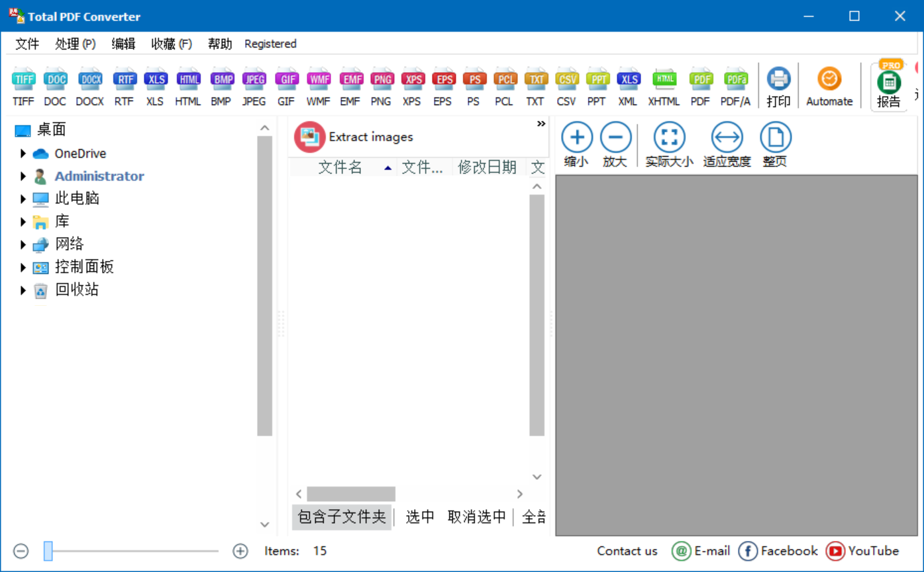Open the E-mail contact link
The height and width of the screenshot is (572, 924).
pyautogui.click(x=701, y=551)
